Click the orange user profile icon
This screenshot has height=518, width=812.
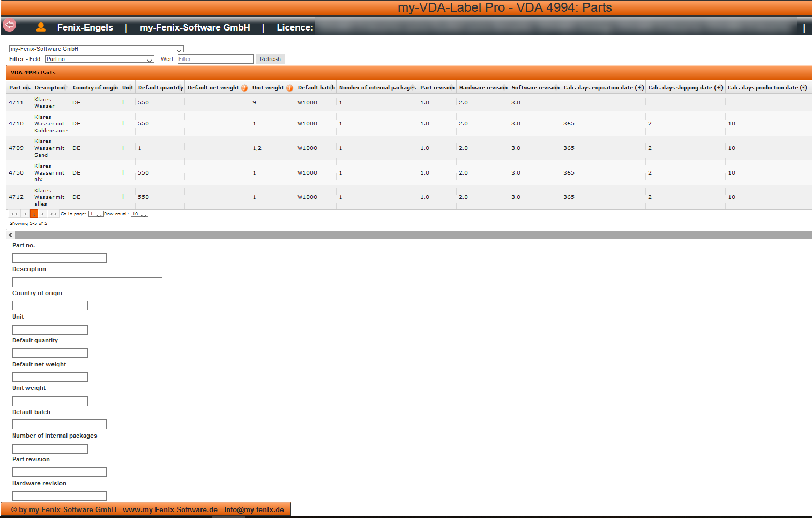tap(41, 27)
